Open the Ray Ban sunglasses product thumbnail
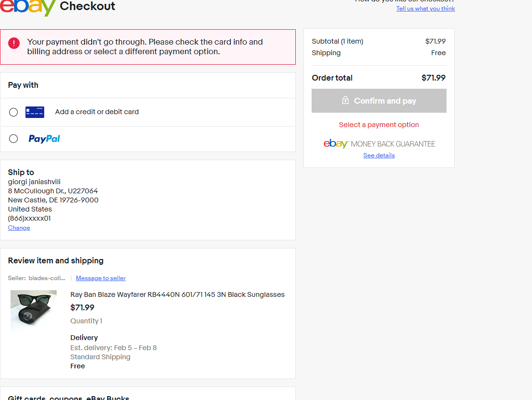 (34, 311)
